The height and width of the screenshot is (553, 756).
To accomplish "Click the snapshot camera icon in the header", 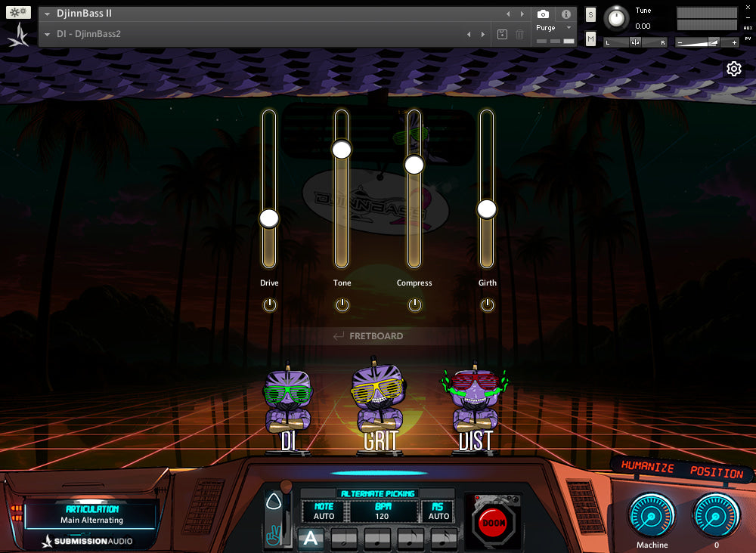I will pos(543,13).
